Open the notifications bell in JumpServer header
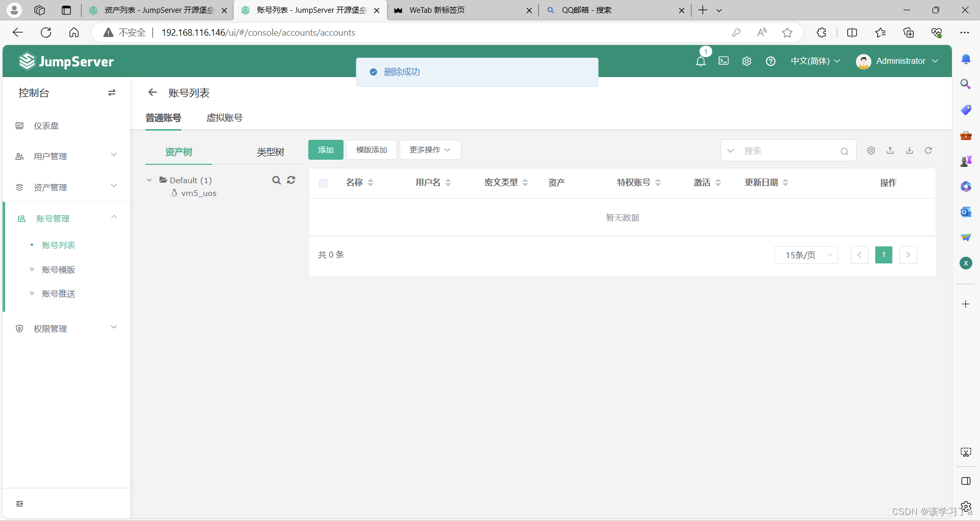Screen dimensions: 980x521 701,61
